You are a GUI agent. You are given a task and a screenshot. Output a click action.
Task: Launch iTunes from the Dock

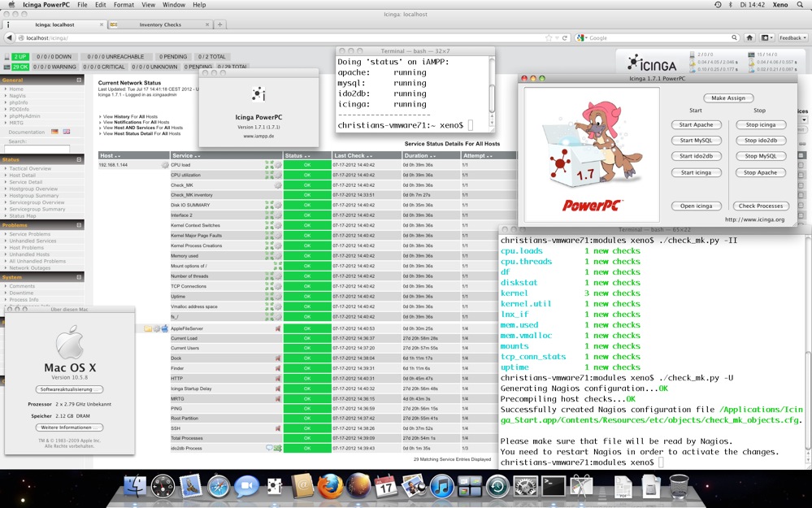[x=441, y=487]
